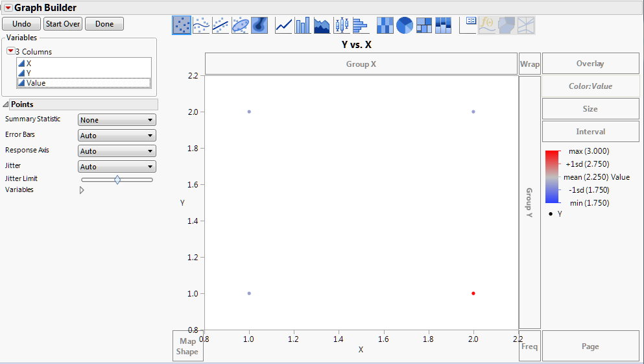Select the Ellipse element icon
Screen dimensions: 644x364
click(240, 25)
